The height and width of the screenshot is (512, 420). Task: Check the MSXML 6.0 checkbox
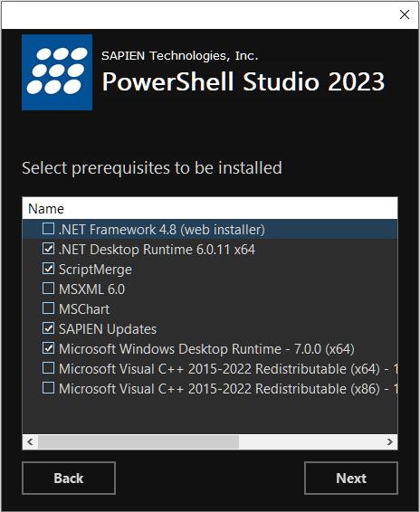[x=48, y=289]
